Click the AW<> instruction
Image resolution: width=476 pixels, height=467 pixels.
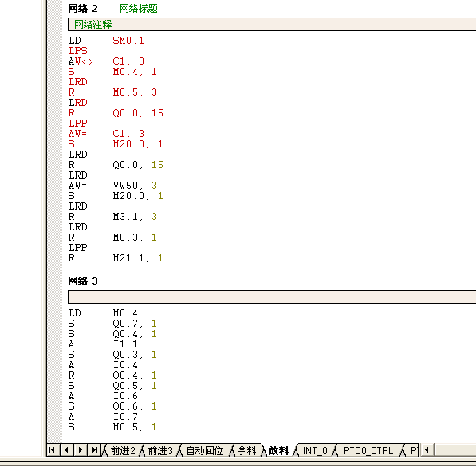coord(81,61)
